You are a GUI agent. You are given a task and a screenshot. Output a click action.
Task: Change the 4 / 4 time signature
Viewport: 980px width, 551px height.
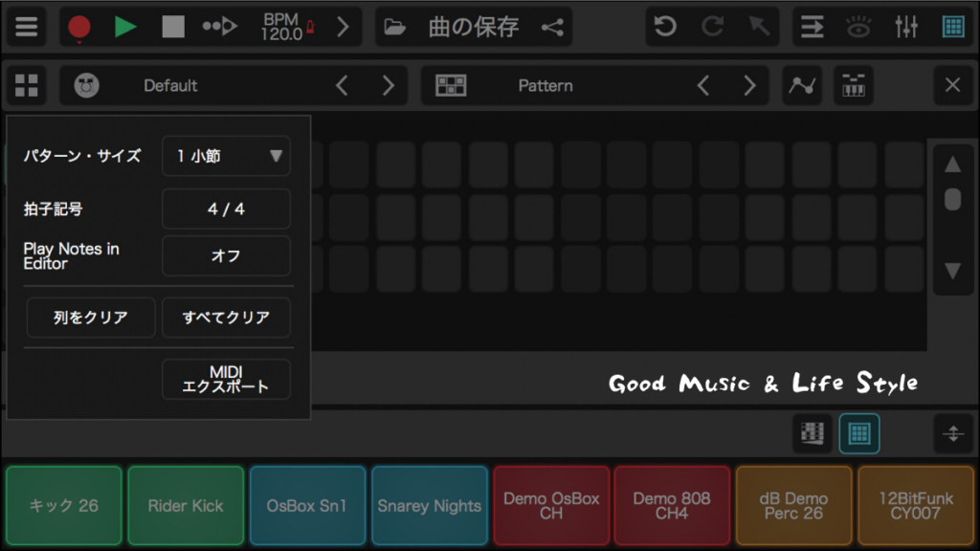coord(226,209)
